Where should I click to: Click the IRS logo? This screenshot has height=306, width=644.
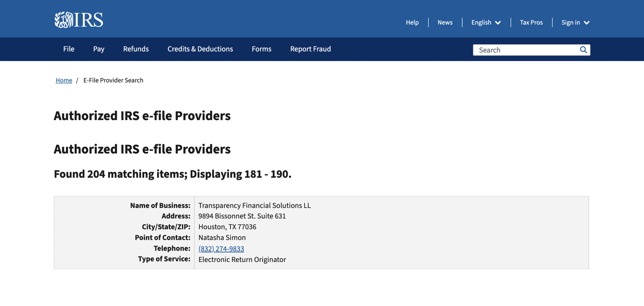pos(79,20)
